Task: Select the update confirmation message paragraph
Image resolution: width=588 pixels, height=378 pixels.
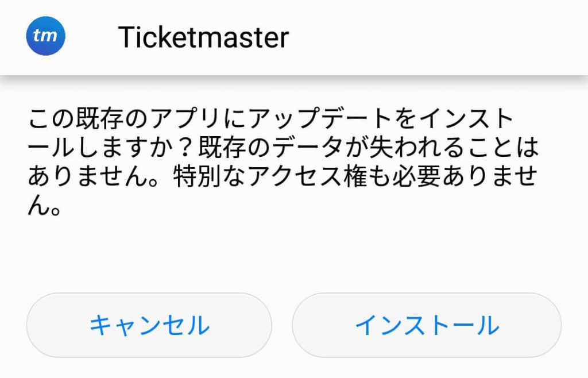Action: point(281,163)
